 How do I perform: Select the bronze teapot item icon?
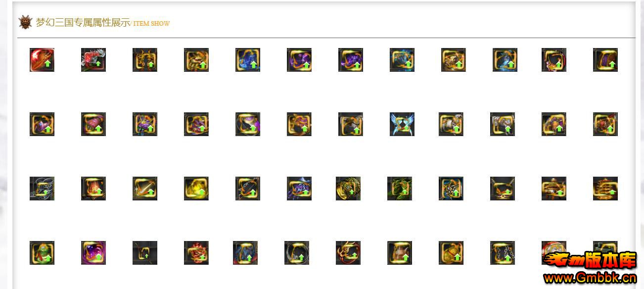tap(400, 253)
